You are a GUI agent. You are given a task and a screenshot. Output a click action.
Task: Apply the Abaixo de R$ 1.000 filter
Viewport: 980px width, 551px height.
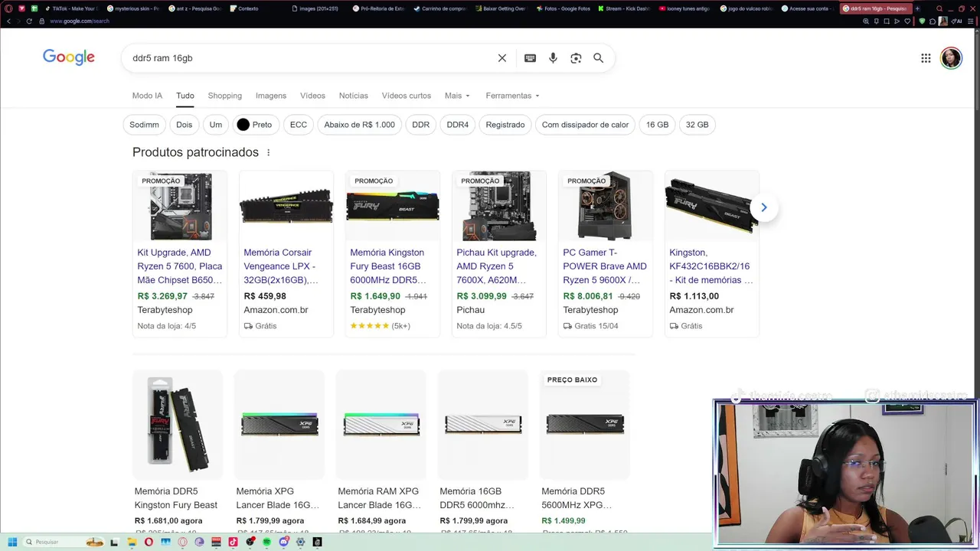click(x=360, y=125)
